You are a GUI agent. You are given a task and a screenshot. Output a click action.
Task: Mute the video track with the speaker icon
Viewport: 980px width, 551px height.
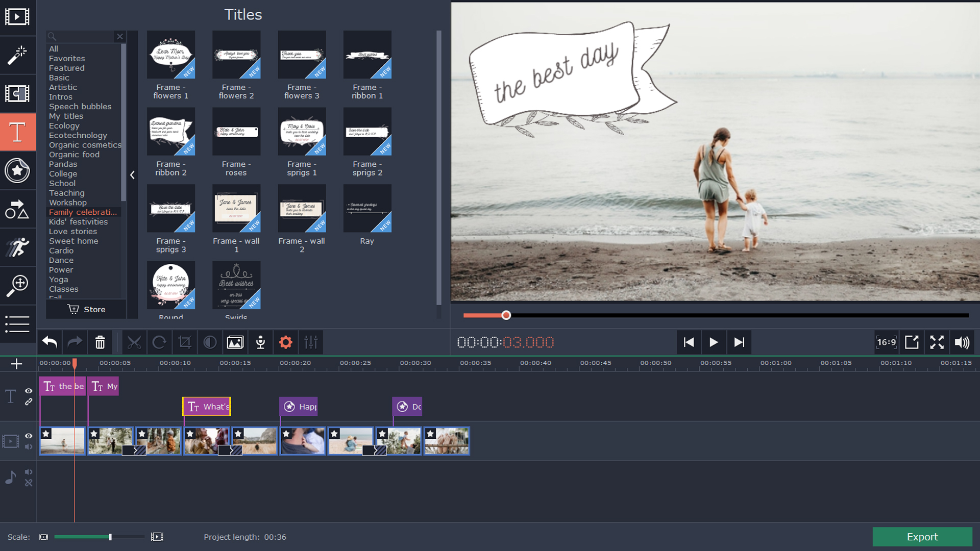tap(29, 446)
